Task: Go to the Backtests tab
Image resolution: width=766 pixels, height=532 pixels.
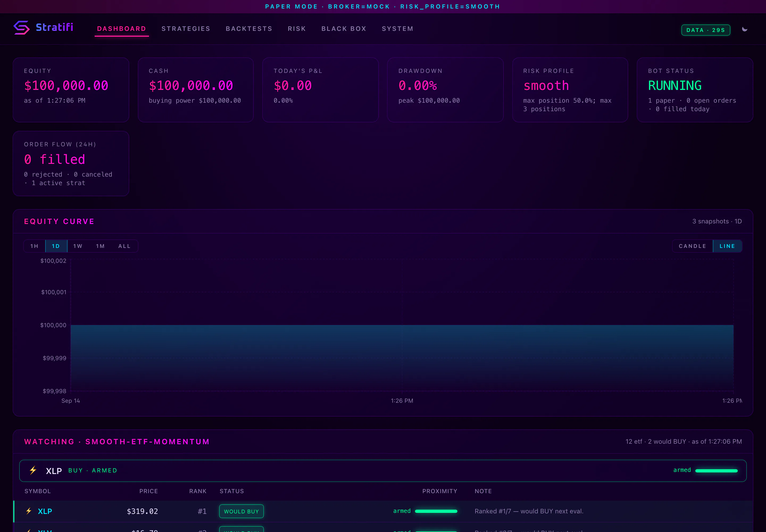Action: tap(249, 29)
